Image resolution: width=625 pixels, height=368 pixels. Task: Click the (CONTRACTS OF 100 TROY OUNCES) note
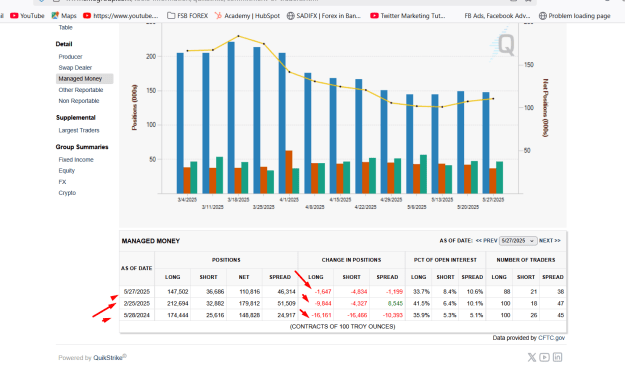click(342, 327)
